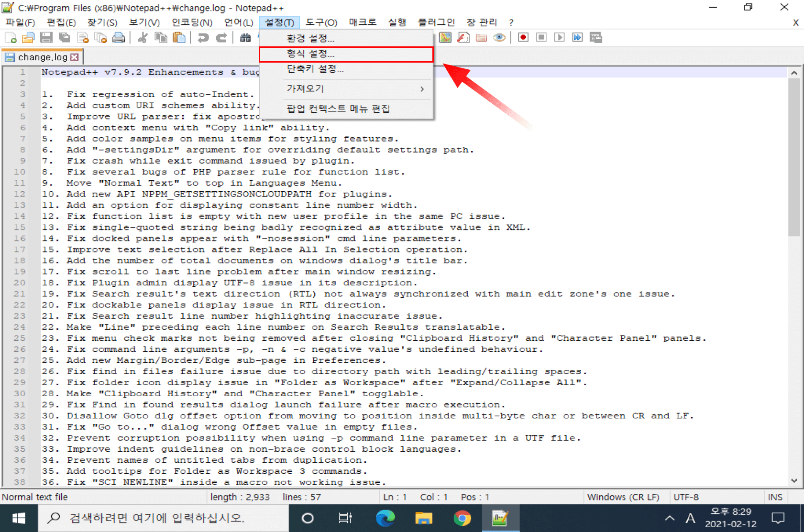The width and height of the screenshot is (804, 532).
Task: Open the 창 관리 menu
Action: 482,22
